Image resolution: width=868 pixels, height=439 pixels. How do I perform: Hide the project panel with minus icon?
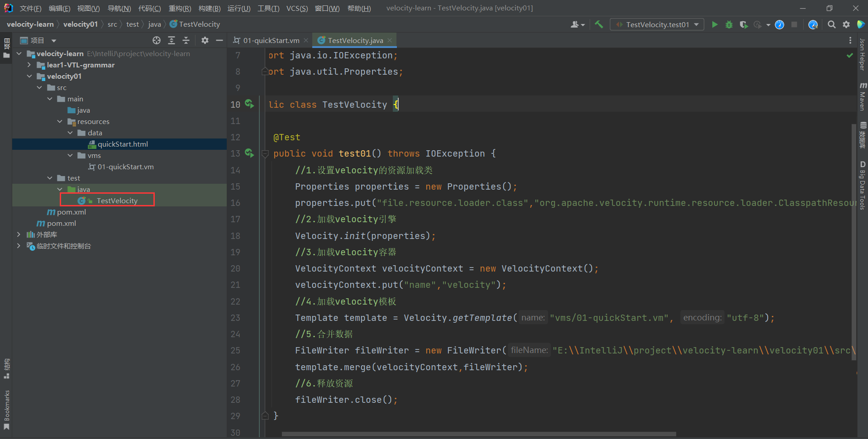tap(219, 40)
